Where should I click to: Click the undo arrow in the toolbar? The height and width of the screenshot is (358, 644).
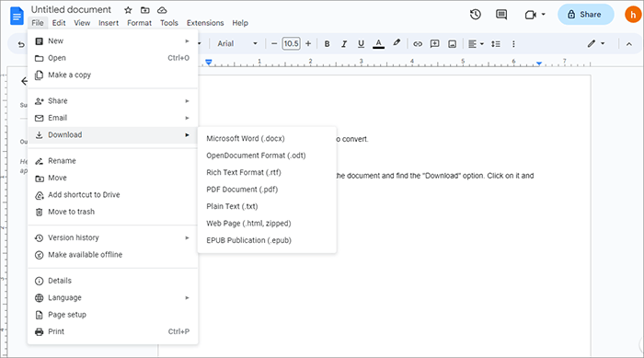(21, 44)
